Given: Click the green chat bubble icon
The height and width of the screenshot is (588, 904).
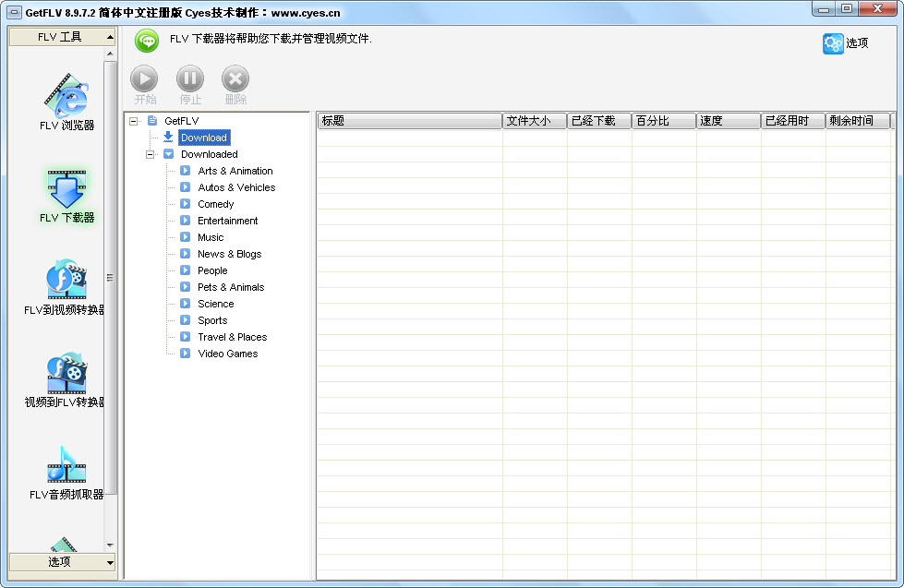Looking at the screenshot, I should click(147, 41).
